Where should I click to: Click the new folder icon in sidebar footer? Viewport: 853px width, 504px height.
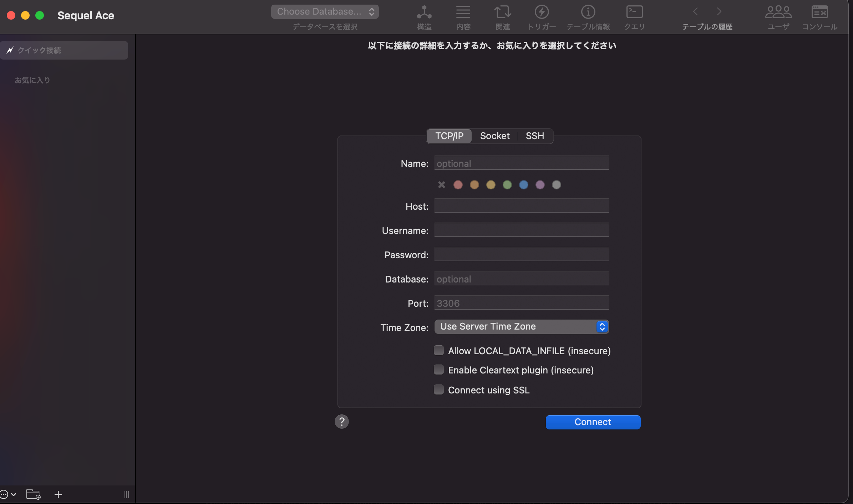point(33,494)
